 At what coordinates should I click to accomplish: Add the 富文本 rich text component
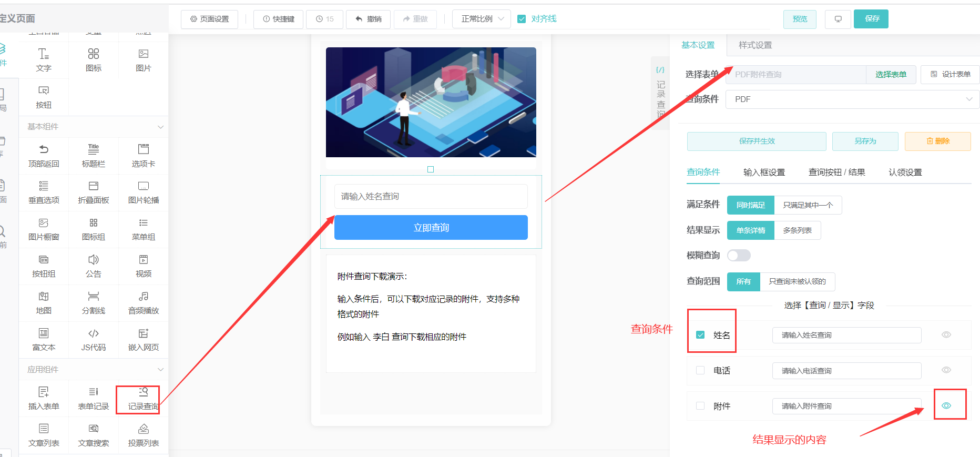(44, 340)
